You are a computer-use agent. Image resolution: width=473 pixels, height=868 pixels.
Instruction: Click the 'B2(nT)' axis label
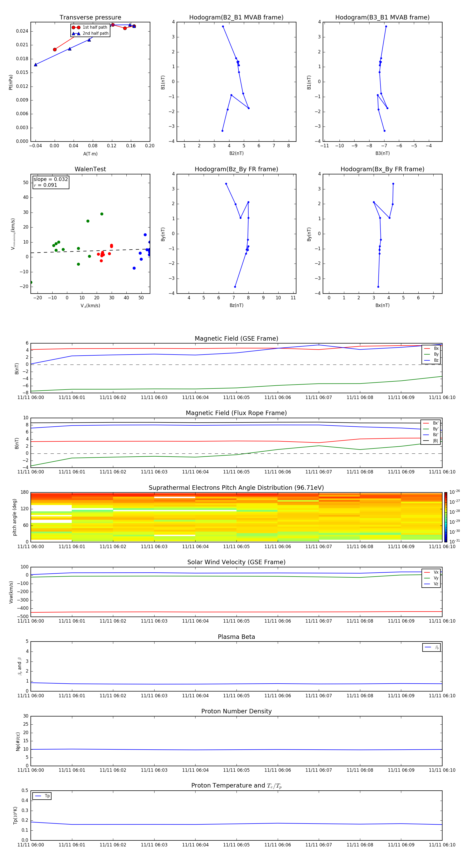[236, 153]
